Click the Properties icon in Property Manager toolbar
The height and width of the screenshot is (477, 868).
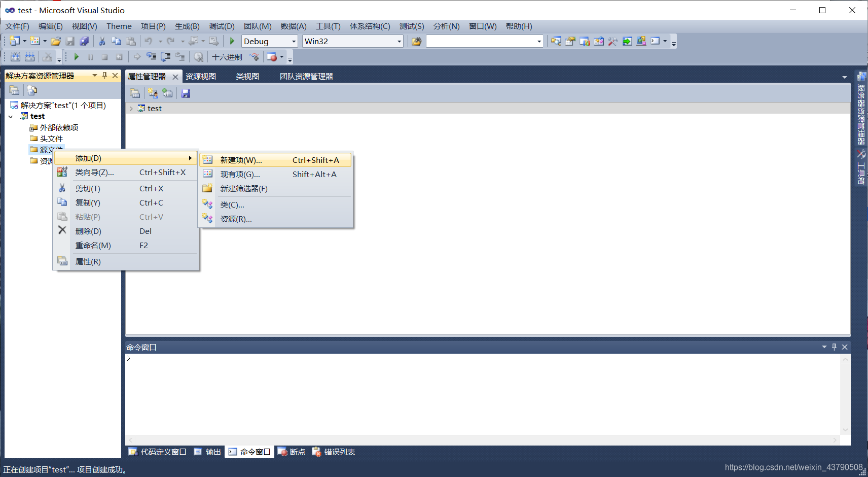point(135,93)
